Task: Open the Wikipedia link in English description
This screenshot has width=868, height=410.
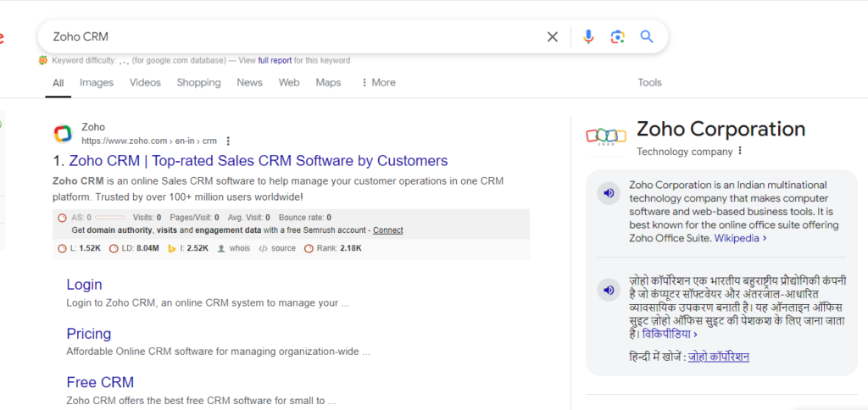Action: (x=740, y=239)
